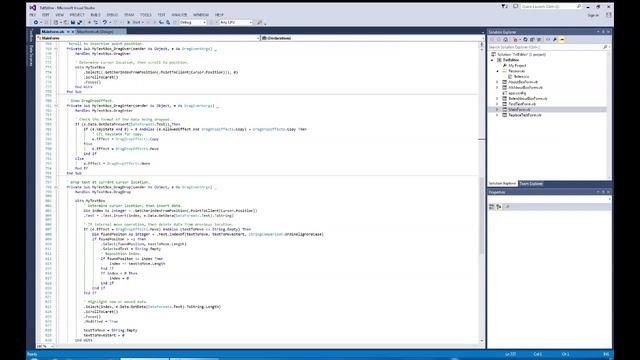This screenshot has height=360, width=640.
Task: Click the Quick Launch search box
Action: (551, 7)
